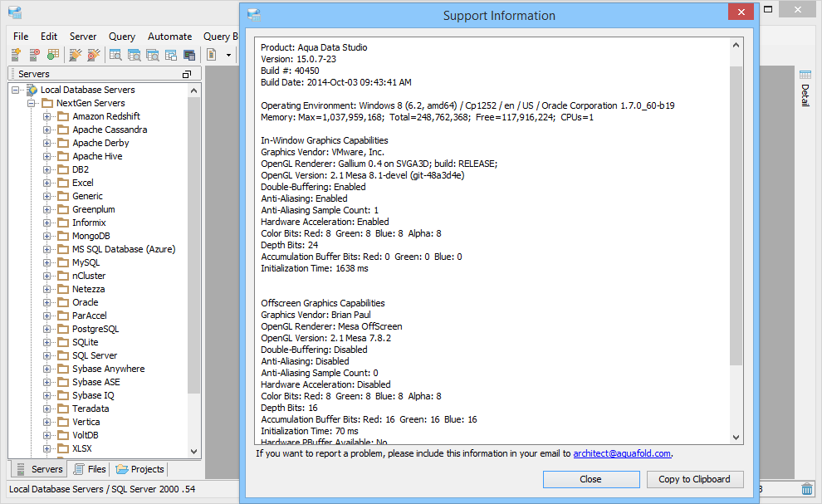
Task: Collapse the Local Database Servers node
Action: click(16, 91)
